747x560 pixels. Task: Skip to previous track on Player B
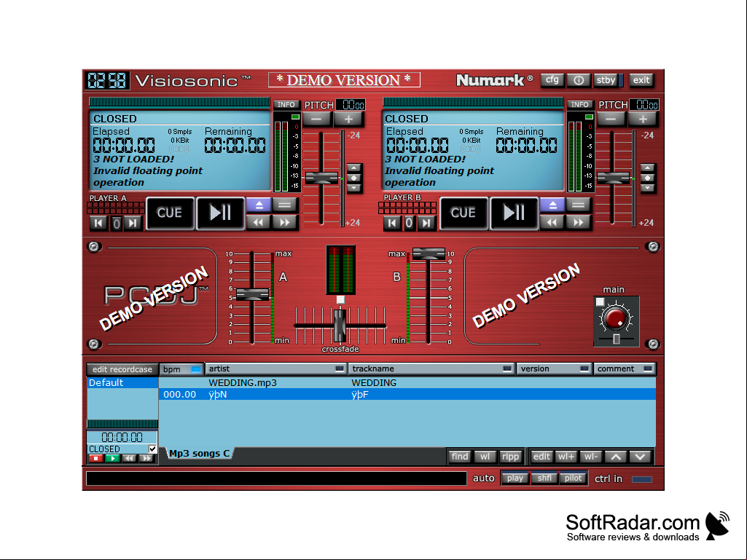pyautogui.click(x=392, y=223)
